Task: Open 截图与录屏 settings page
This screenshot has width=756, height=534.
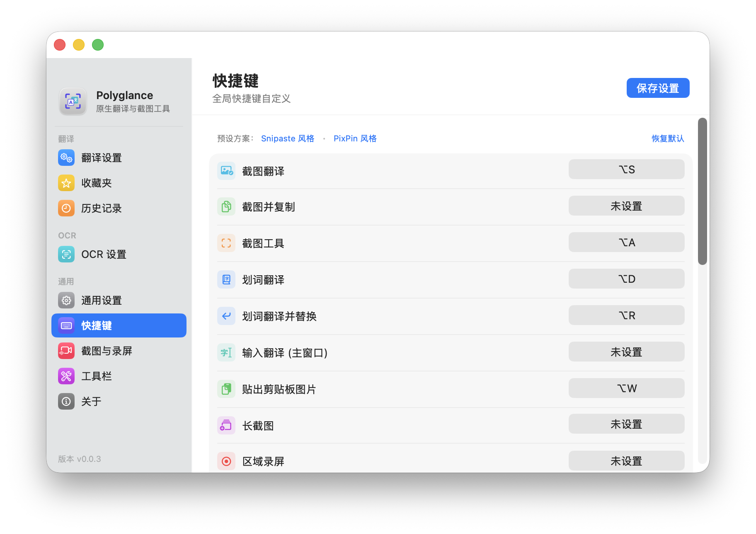Action: (x=119, y=351)
